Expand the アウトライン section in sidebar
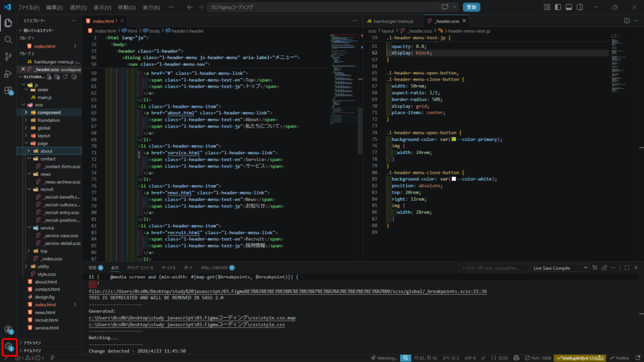 click(31, 343)
